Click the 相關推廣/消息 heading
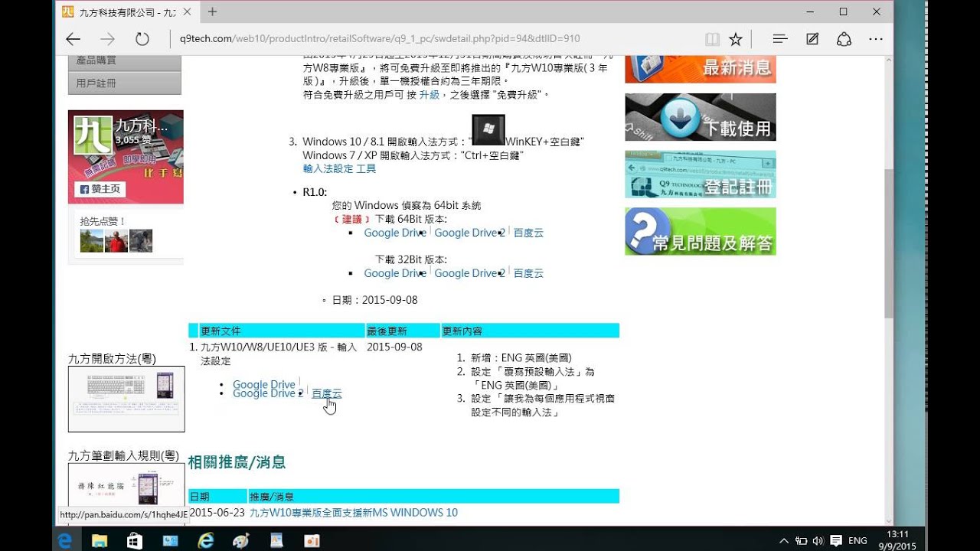This screenshot has height=551, width=980. pyautogui.click(x=237, y=461)
